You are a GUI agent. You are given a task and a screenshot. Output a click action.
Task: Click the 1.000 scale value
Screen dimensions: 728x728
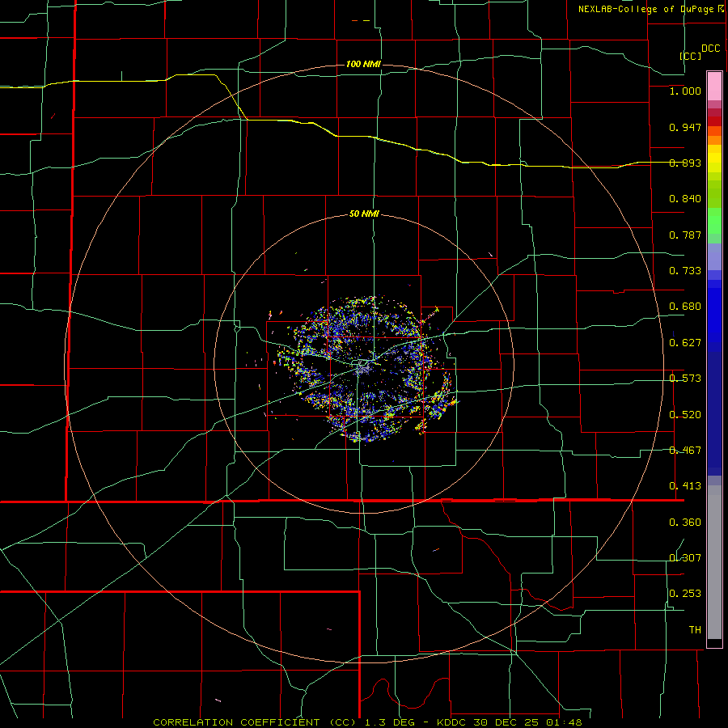[x=685, y=91]
